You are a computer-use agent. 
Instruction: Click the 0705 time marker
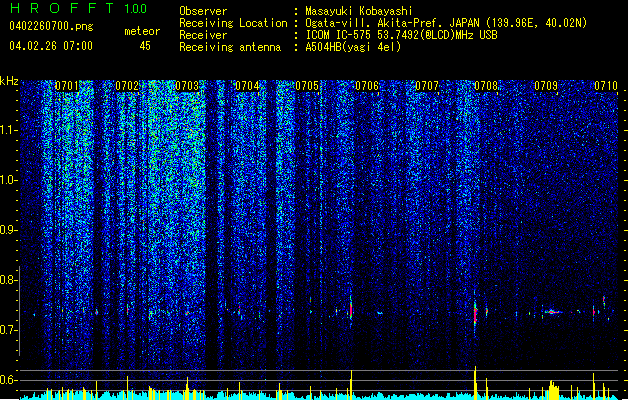pos(307,86)
